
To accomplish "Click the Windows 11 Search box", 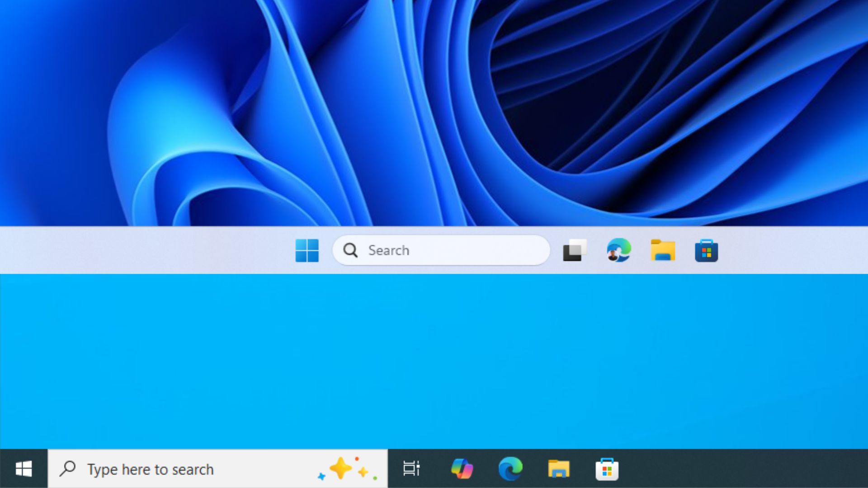I will tap(441, 250).
